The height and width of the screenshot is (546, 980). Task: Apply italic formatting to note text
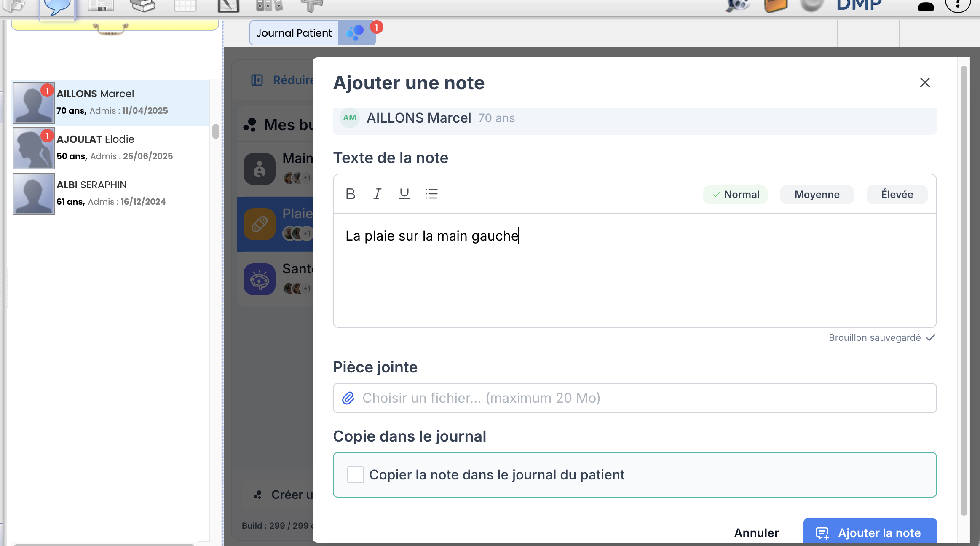[x=377, y=194]
